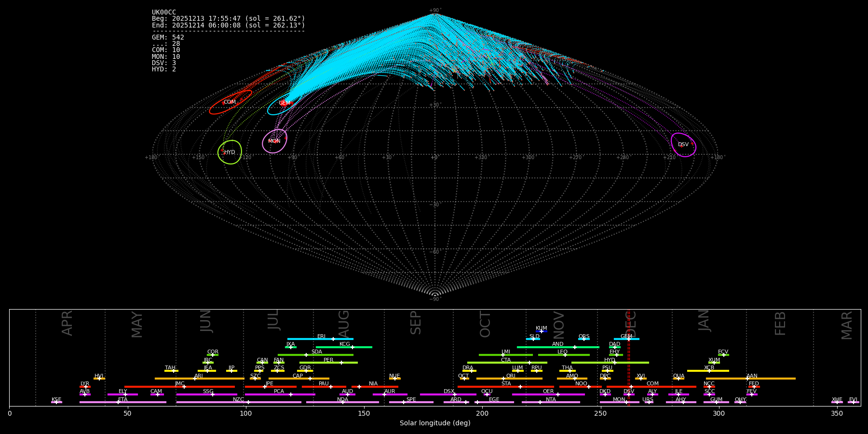Click the Solar longitude axis label
This screenshot has height=434, width=868.
pos(434,423)
